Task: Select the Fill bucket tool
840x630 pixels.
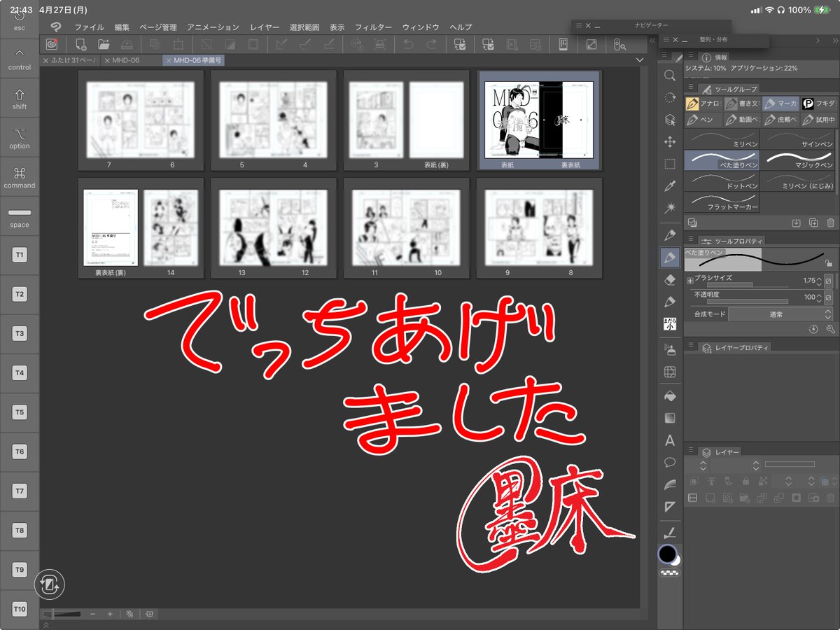Action: click(670, 396)
